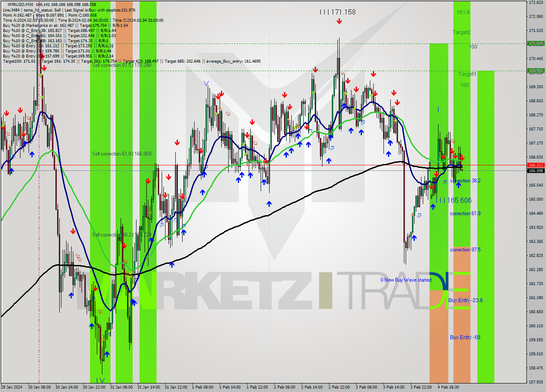Click the 160.650 price axis value
Viewport: 546px width, 392px height.
[536, 312]
